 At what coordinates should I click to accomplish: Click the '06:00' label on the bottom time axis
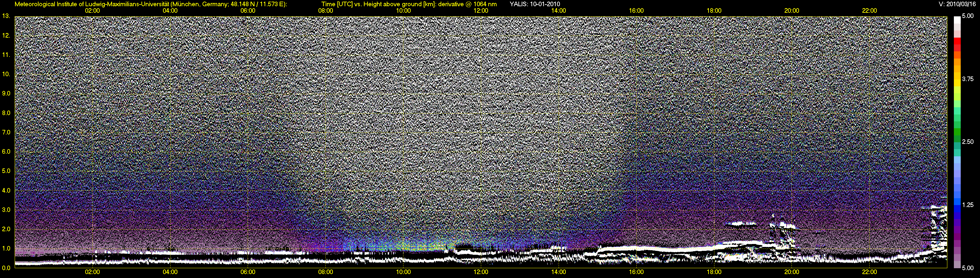[248, 272]
